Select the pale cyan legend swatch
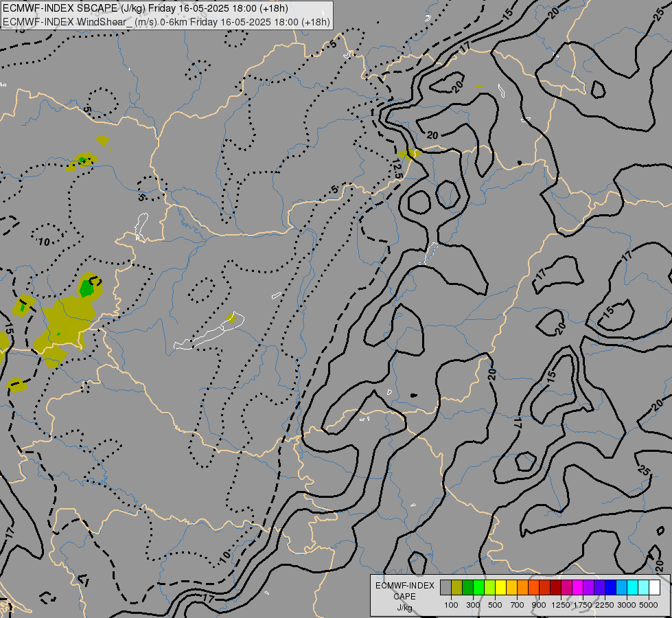Image resolution: width=672 pixels, height=618 pixels. coord(644,587)
